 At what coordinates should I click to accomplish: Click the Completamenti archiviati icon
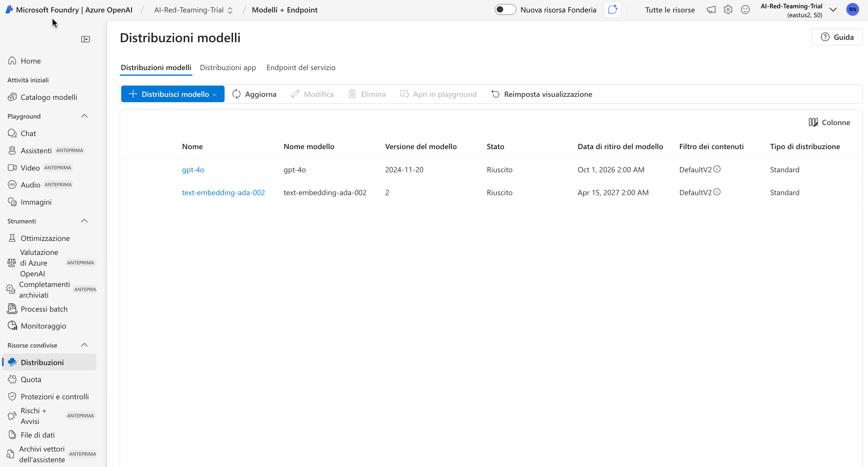[x=11, y=289]
